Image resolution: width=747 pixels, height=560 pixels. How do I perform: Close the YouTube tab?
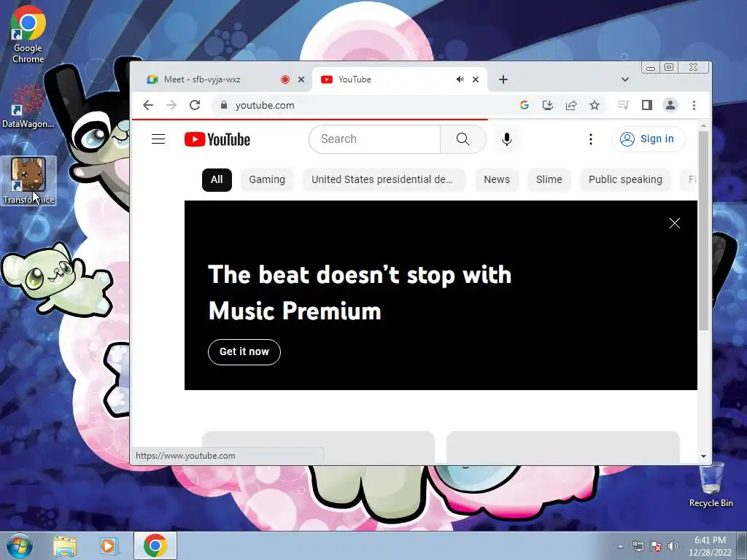476,79
